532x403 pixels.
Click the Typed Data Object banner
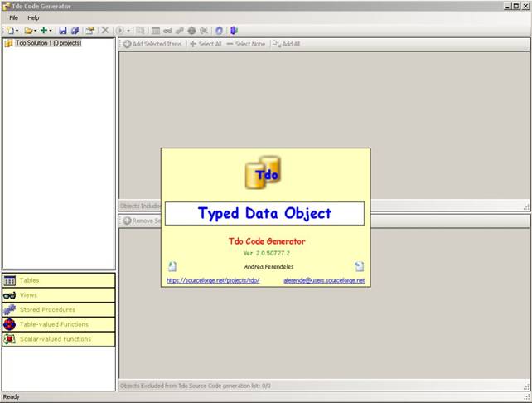pos(264,214)
